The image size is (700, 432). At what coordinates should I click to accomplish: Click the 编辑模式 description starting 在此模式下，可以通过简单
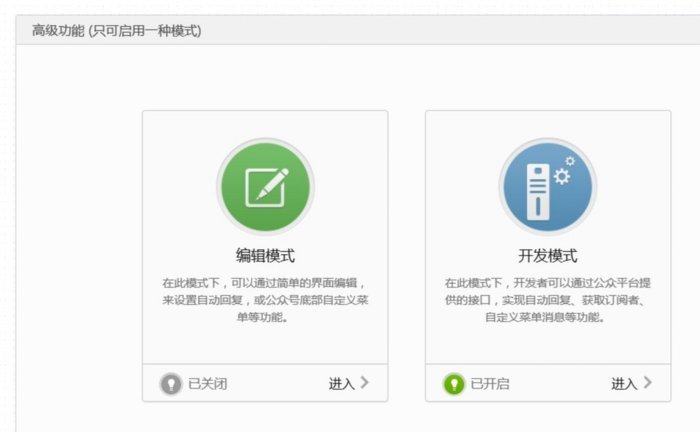click(x=265, y=300)
